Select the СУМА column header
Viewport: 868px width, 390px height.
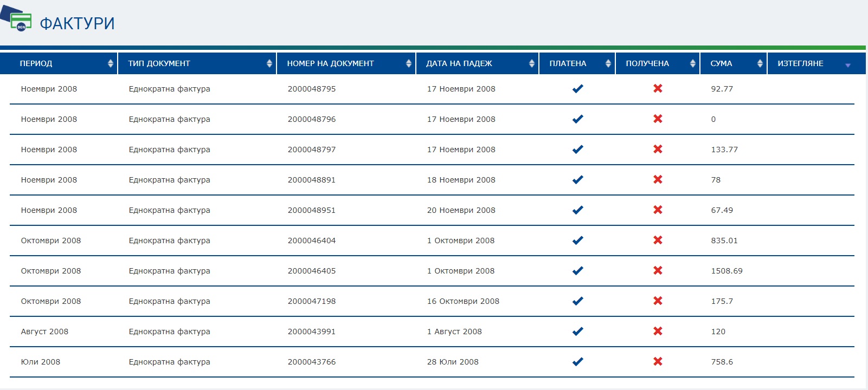coord(721,63)
